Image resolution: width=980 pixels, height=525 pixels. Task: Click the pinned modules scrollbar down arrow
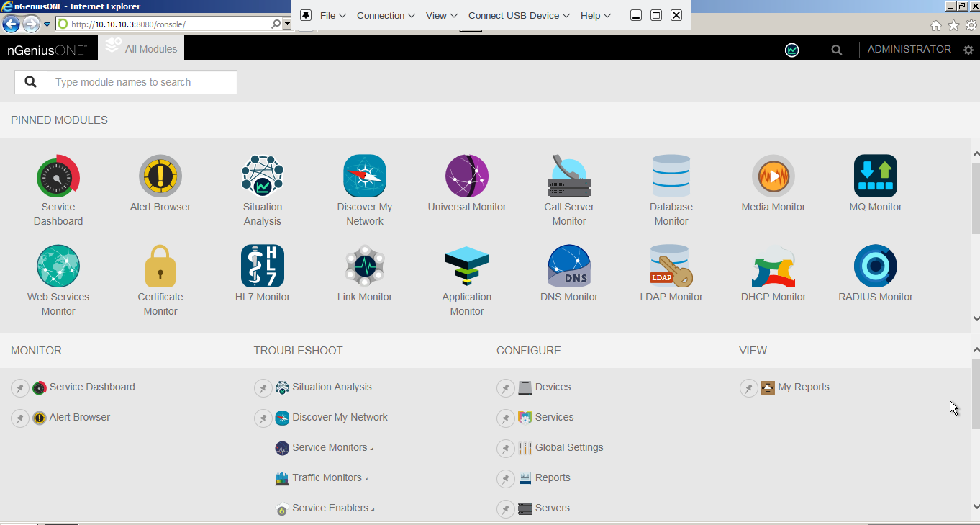(976, 318)
